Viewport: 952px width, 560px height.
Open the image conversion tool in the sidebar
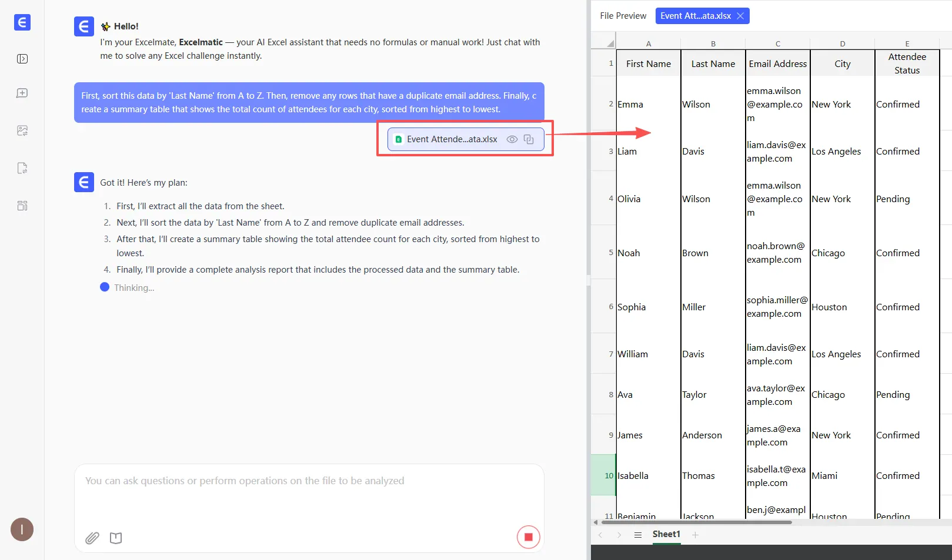coord(22,130)
